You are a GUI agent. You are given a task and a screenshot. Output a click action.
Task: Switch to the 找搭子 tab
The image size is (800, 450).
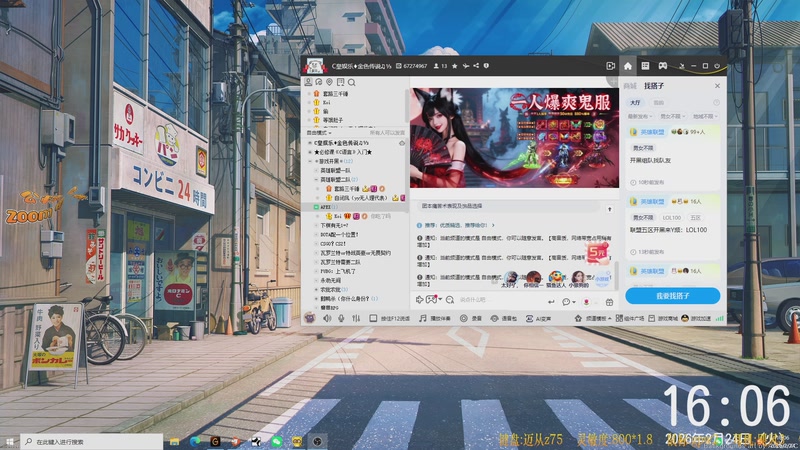(x=654, y=86)
